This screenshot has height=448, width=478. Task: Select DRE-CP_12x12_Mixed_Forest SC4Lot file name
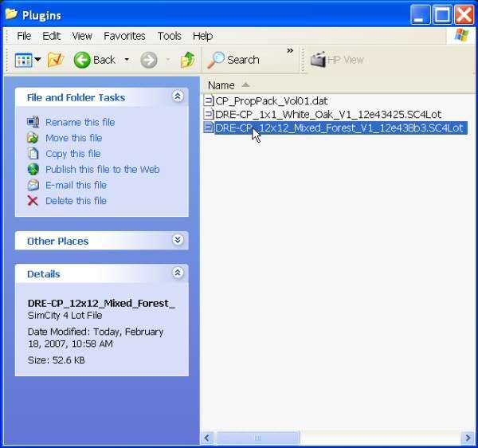339,128
